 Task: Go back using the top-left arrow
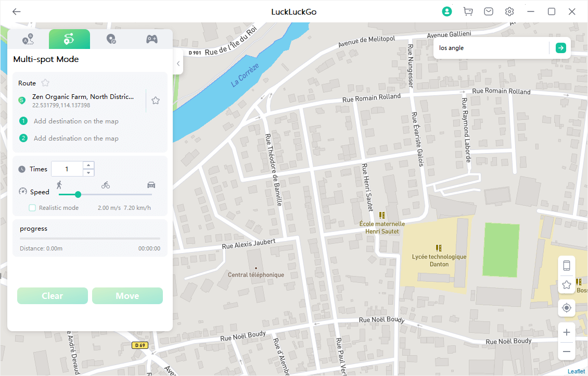tap(16, 11)
